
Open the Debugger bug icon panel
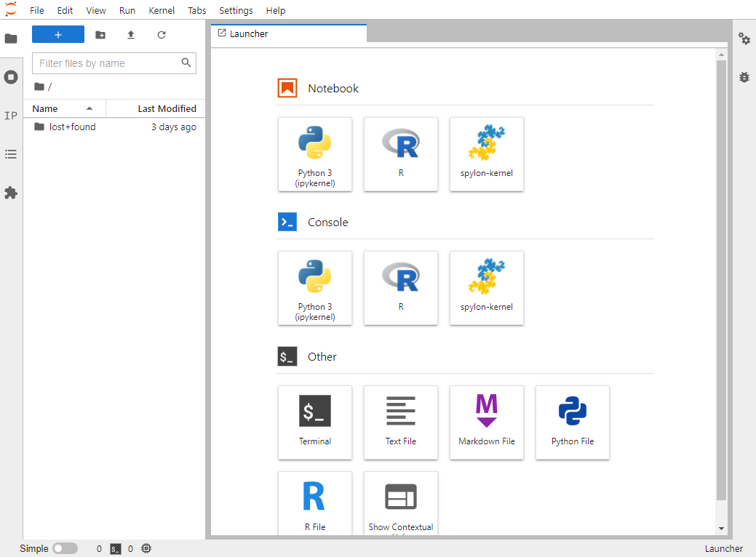(744, 77)
